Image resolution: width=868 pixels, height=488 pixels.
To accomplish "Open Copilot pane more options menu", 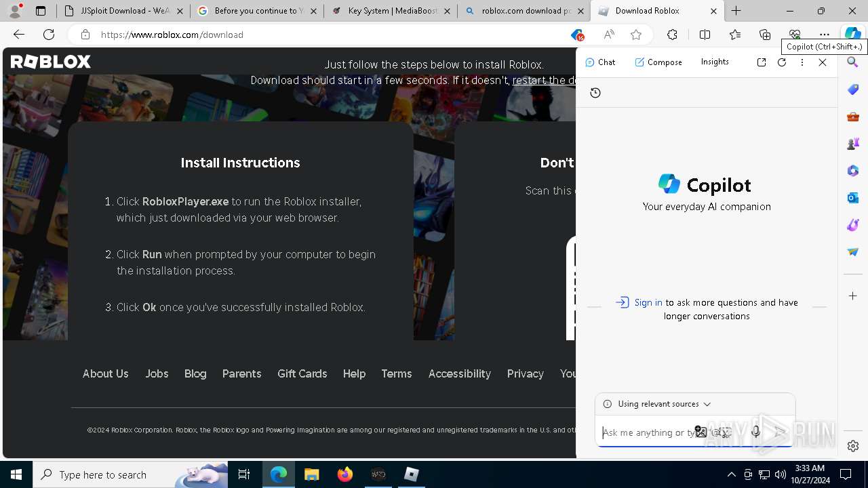I will 802,62.
